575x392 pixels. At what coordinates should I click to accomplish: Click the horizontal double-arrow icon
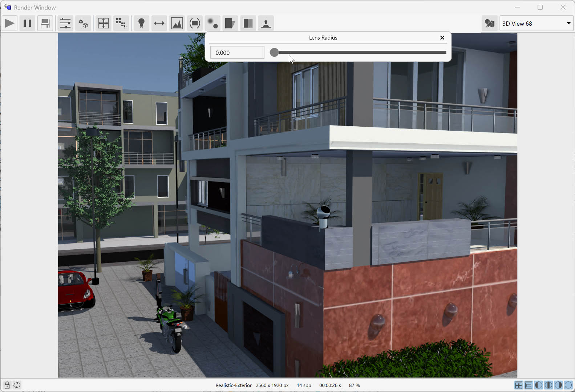pyautogui.click(x=159, y=24)
